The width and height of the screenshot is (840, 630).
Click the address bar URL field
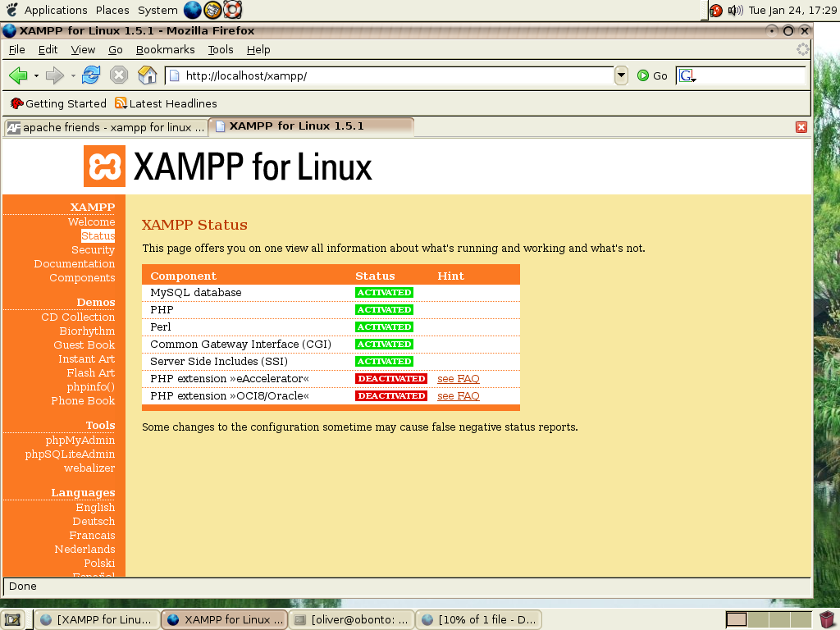pos(394,75)
